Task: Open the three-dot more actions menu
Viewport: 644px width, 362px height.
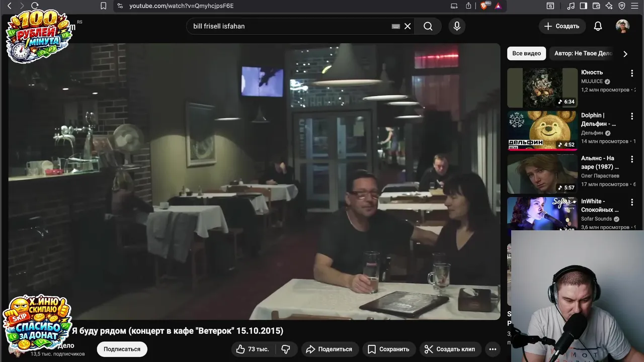Action: 493,349
